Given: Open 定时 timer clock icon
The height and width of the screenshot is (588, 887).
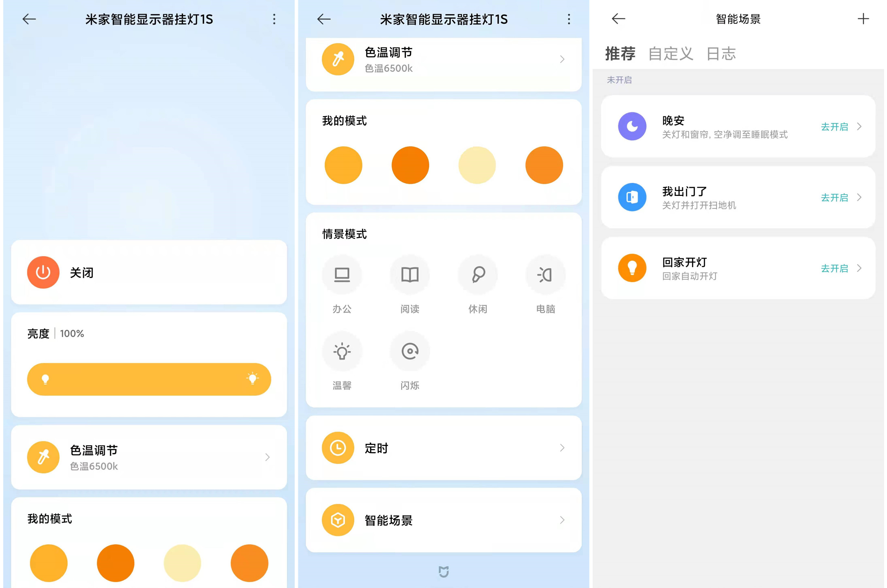Looking at the screenshot, I should point(338,448).
